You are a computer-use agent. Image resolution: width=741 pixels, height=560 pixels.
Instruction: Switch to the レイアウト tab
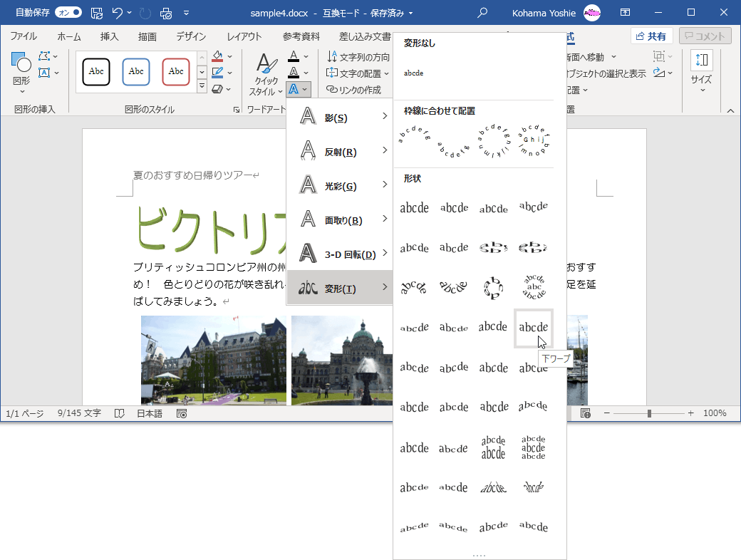click(244, 36)
